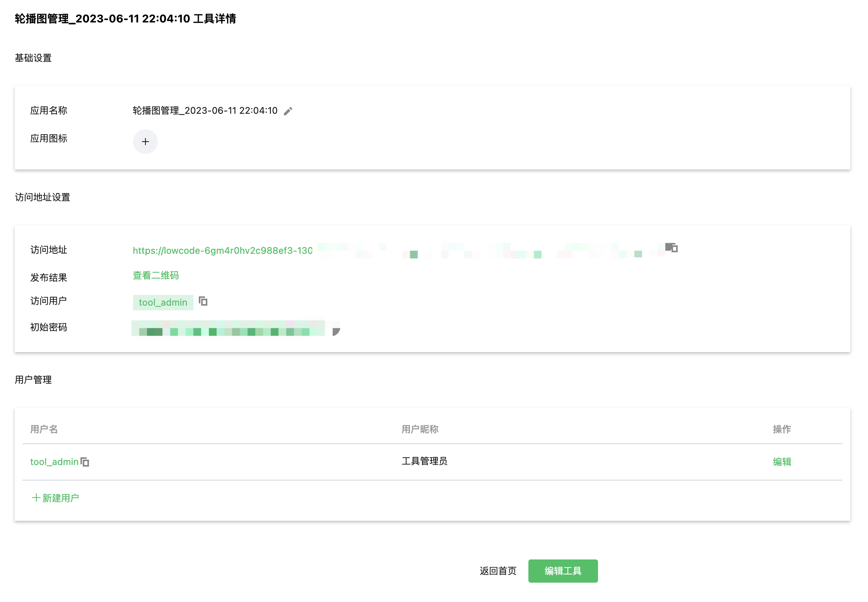The image size is (868, 602).
Task: Click the tool_admin tag under 访问用户
Action: (x=163, y=303)
